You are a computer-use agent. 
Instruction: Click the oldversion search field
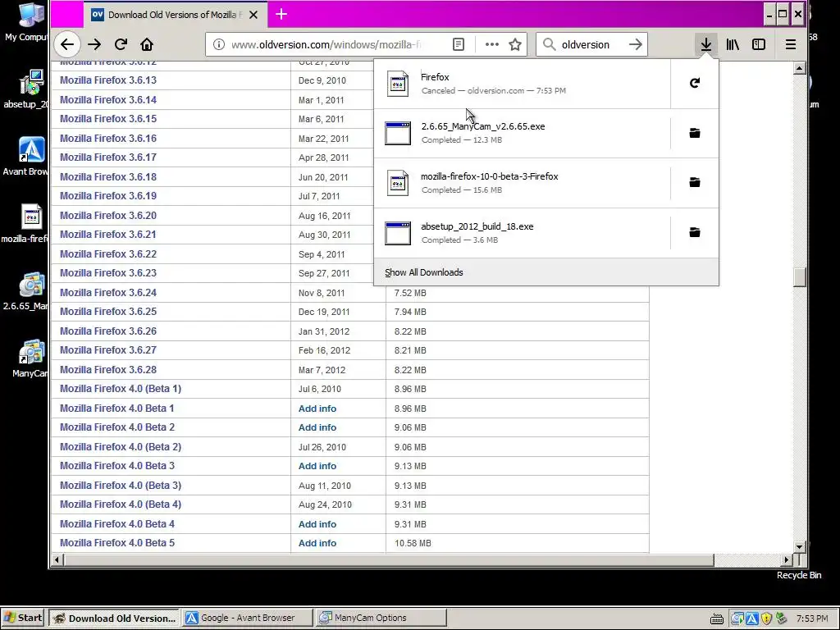tap(591, 44)
